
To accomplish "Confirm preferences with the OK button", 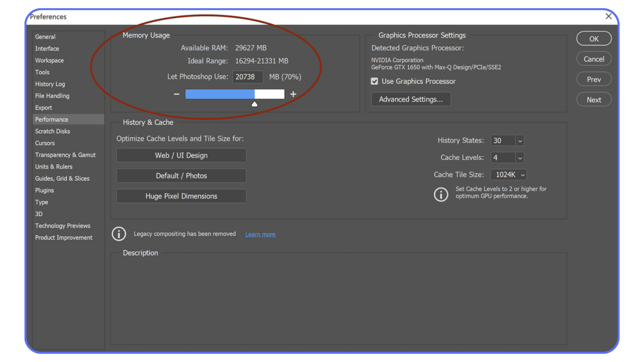I will click(x=594, y=39).
